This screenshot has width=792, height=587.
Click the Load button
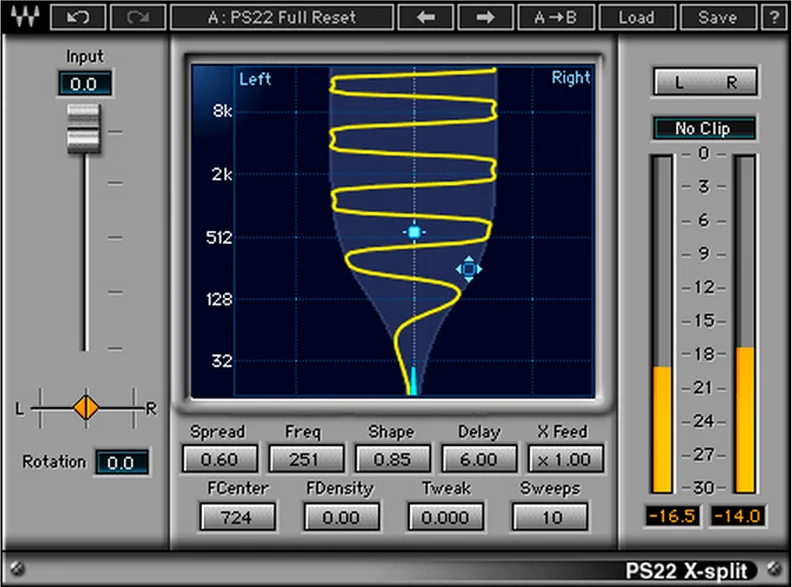637,17
